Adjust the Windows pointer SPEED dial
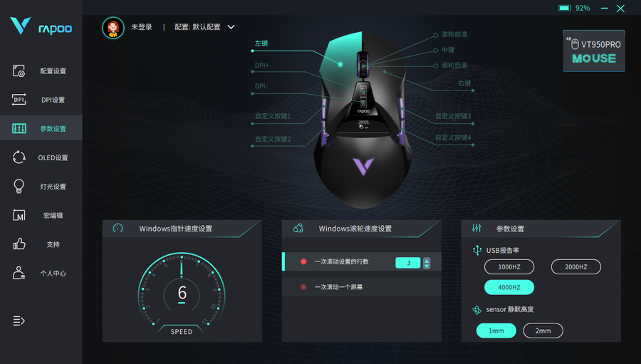The width and height of the screenshot is (641, 364). click(182, 293)
